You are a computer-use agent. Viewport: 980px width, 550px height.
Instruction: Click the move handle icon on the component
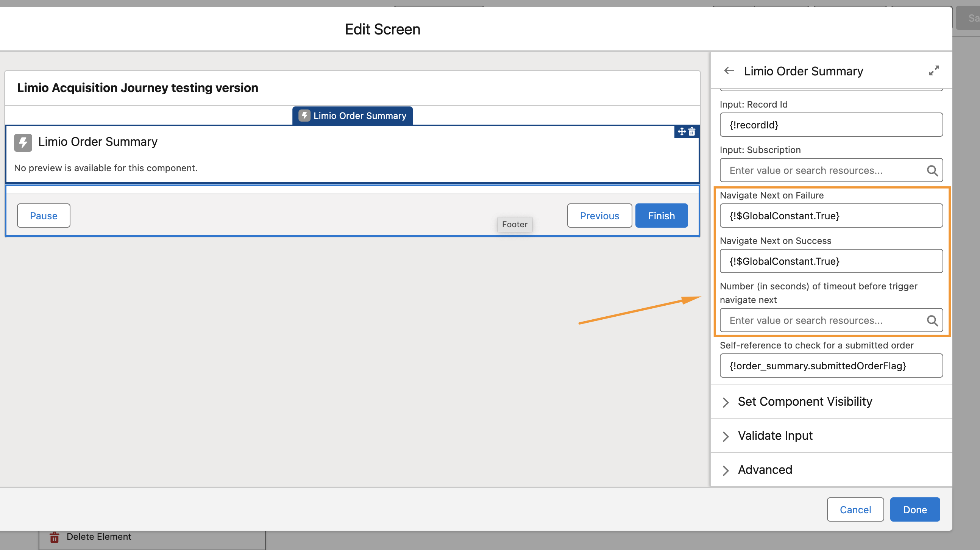(682, 132)
